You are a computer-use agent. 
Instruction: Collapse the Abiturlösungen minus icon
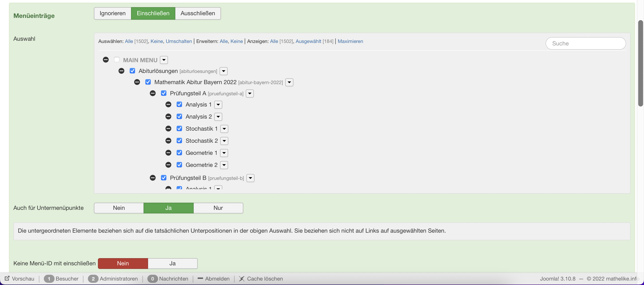pos(121,71)
